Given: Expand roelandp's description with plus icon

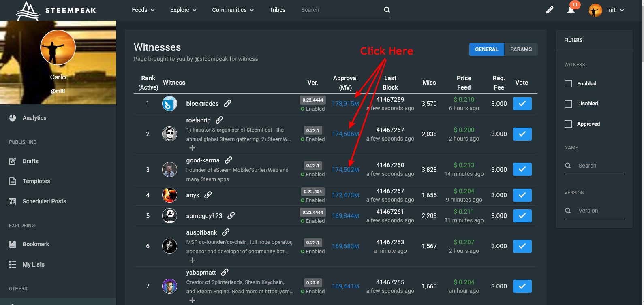Looking at the screenshot, I should pos(192,148).
